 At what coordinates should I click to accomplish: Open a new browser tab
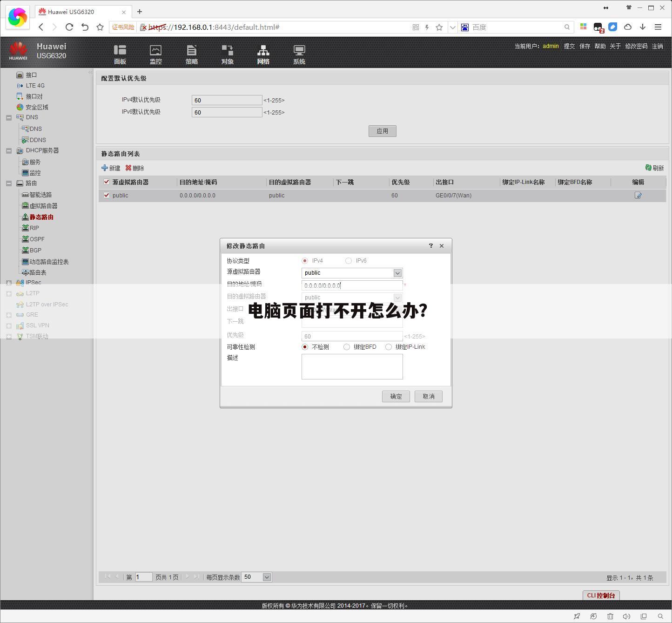click(139, 12)
